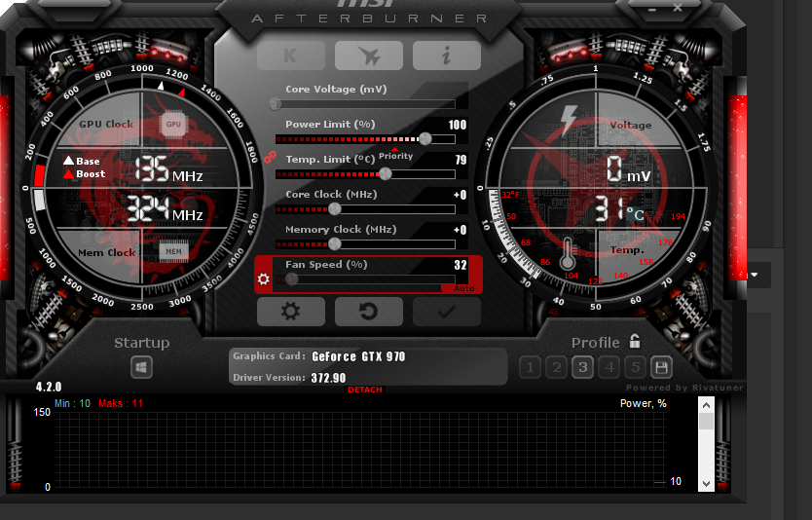The width and height of the screenshot is (812, 520).
Task: Click the Power Limit slider handle
Action: tap(425, 139)
